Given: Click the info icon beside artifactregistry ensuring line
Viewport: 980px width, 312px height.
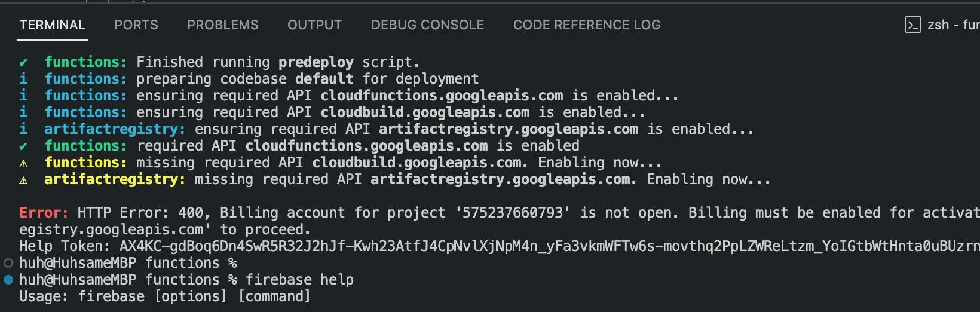Looking at the screenshot, I should 23,129.
